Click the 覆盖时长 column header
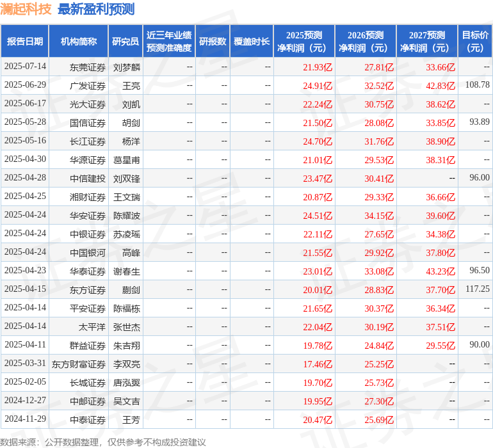The height and width of the screenshot is (448, 493). click(252, 42)
